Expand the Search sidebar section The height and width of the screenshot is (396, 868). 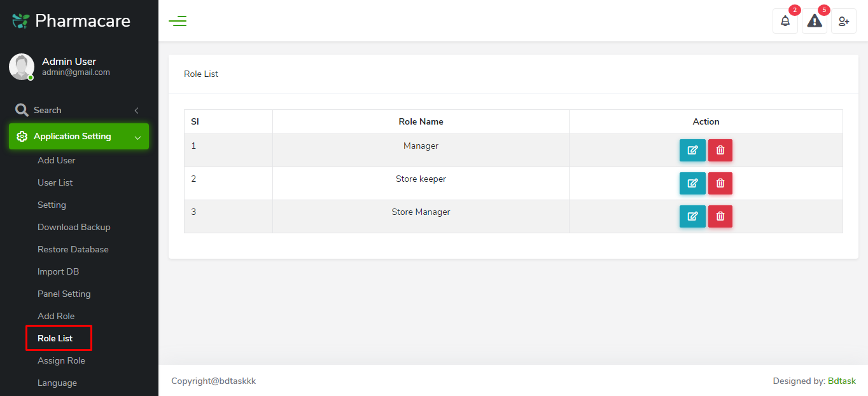76,111
